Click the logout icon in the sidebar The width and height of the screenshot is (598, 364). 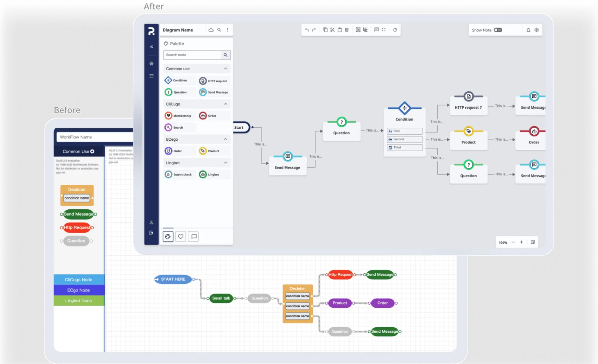click(152, 233)
